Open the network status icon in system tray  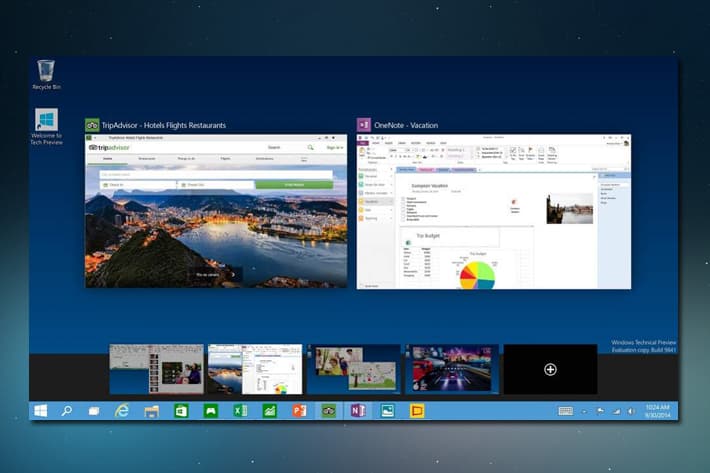click(x=616, y=411)
